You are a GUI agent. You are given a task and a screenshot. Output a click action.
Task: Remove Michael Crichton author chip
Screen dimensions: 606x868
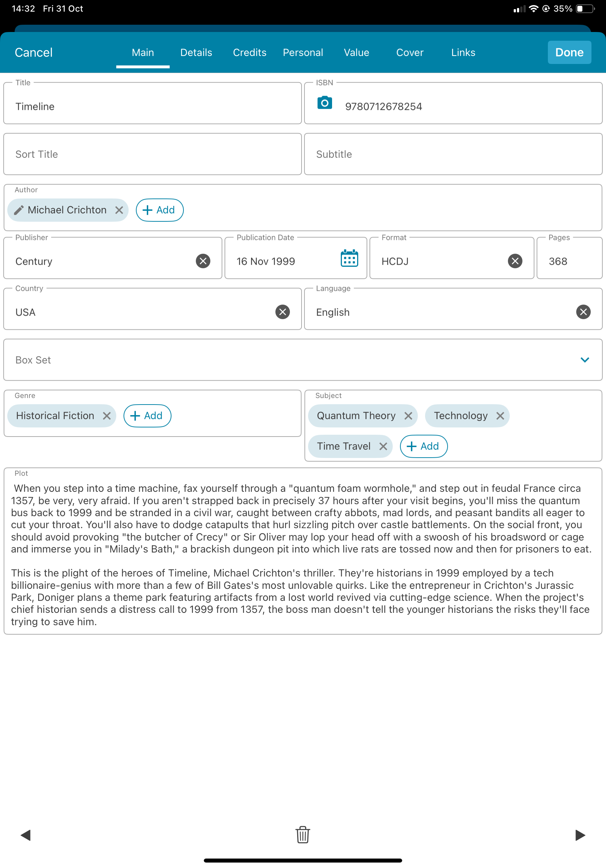[119, 210]
